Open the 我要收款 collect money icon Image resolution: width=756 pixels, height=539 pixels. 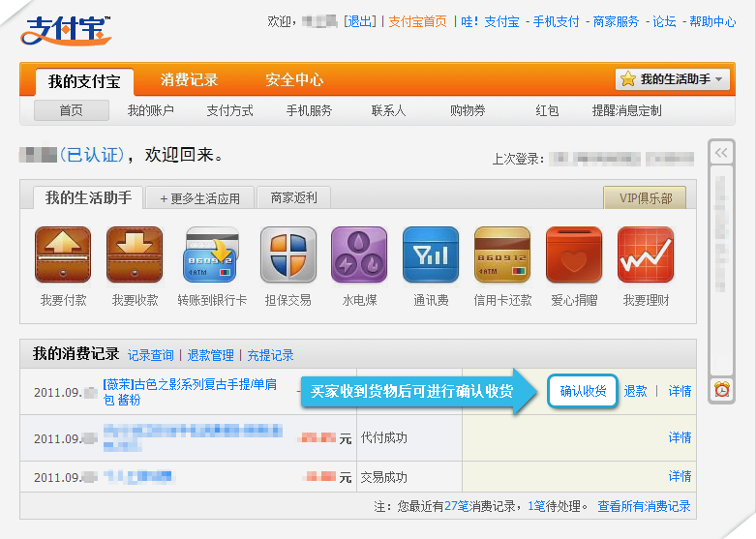pyautogui.click(x=135, y=255)
